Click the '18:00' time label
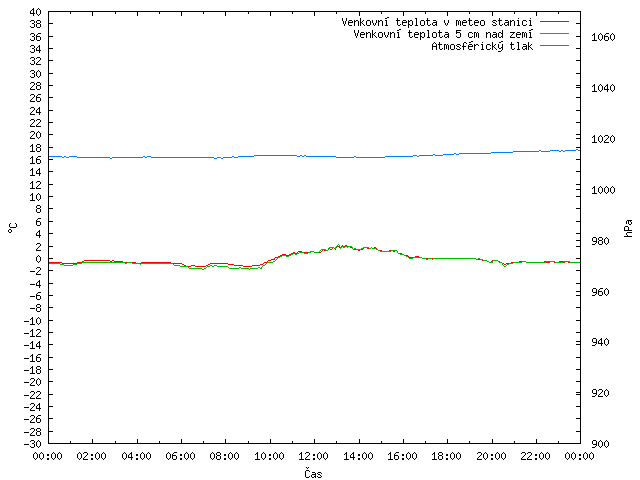Image resolution: width=640 pixels, height=480 pixels. coord(447,456)
